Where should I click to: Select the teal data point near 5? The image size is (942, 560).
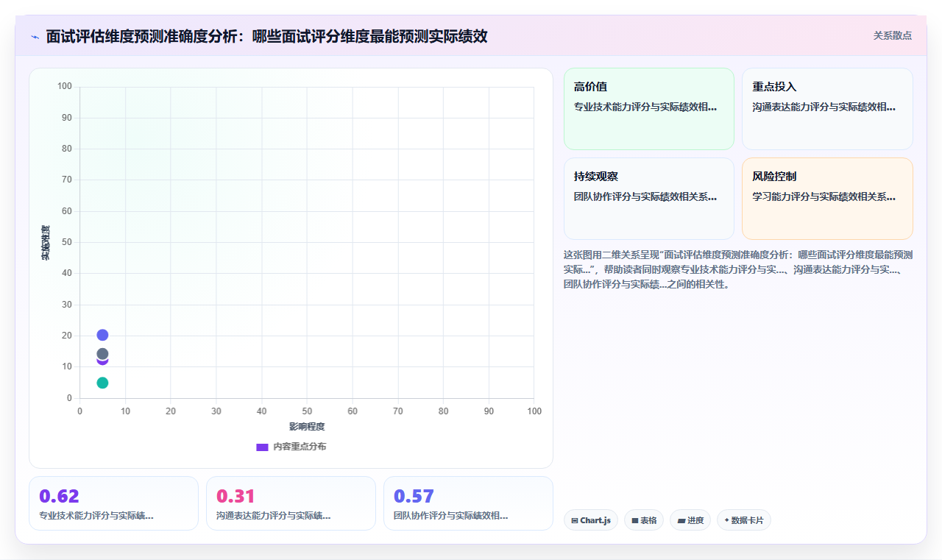pyautogui.click(x=102, y=383)
